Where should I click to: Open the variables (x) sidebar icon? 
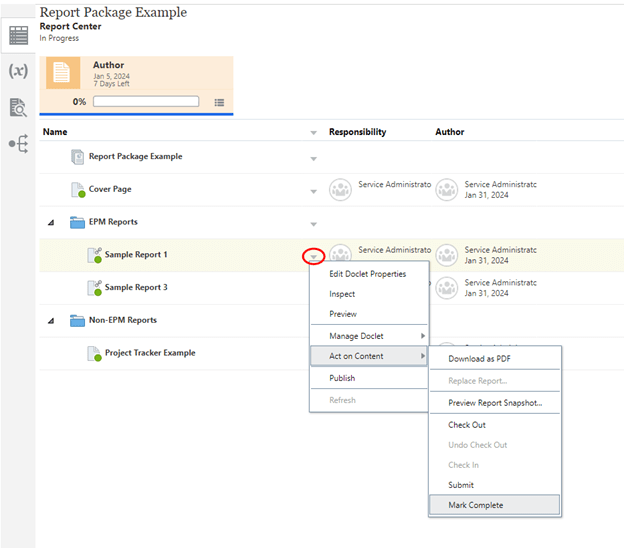pos(18,71)
